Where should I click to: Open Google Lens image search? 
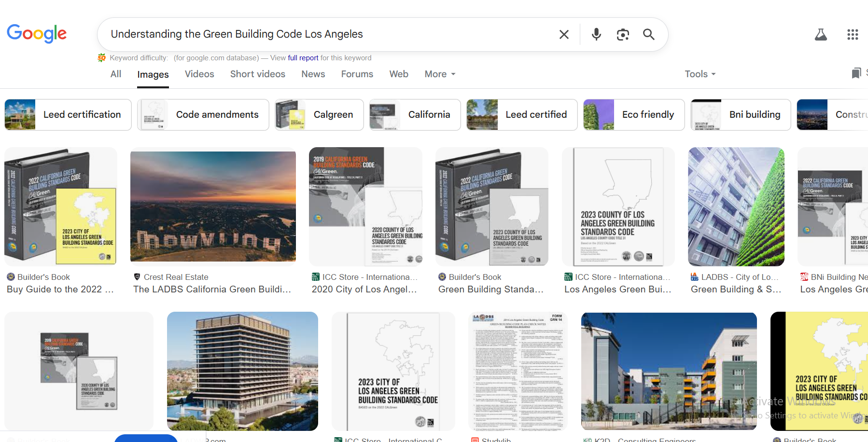click(x=623, y=34)
